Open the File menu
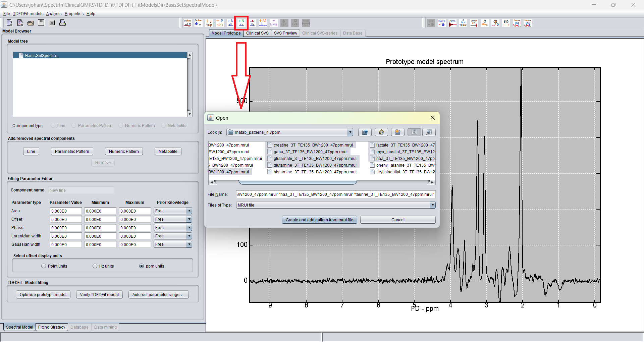The height and width of the screenshot is (342, 644). [x=6, y=14]
